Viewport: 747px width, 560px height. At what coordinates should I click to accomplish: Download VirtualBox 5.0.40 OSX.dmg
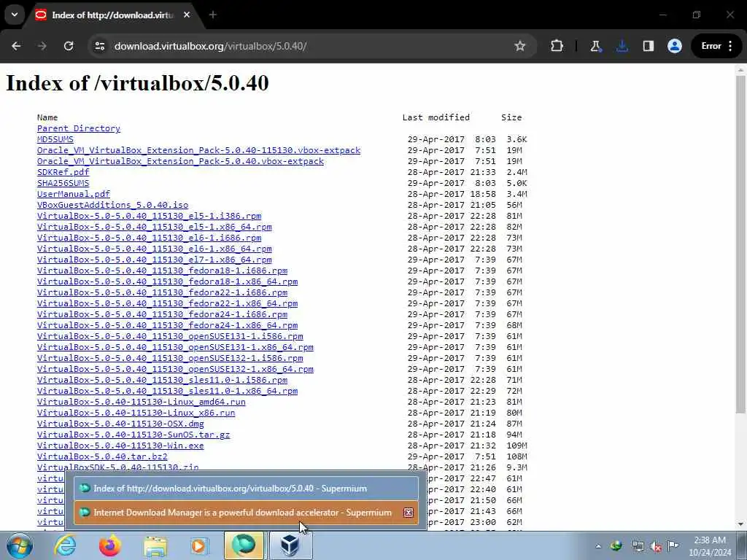pyautogui.click(x=120, y=424)
